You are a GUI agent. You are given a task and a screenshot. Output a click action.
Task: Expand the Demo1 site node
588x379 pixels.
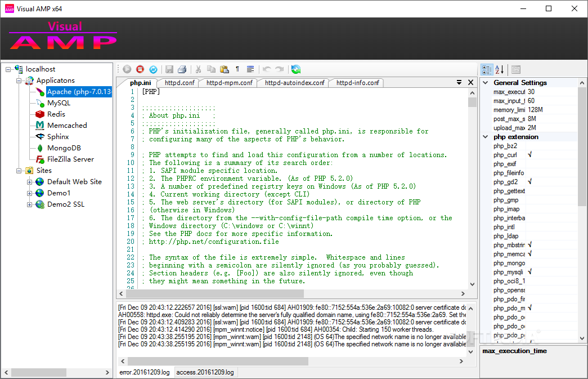click(x=29, y=193)
